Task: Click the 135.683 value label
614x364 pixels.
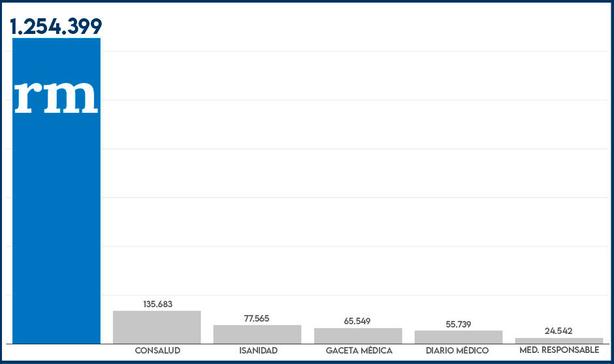Action: (x=157, y=304)
